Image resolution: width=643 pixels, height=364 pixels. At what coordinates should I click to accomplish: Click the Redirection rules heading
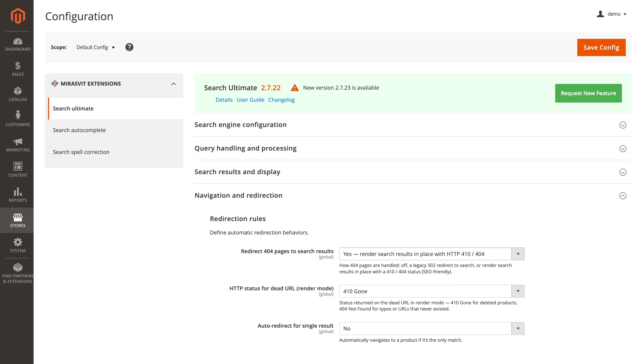[238, 218]
